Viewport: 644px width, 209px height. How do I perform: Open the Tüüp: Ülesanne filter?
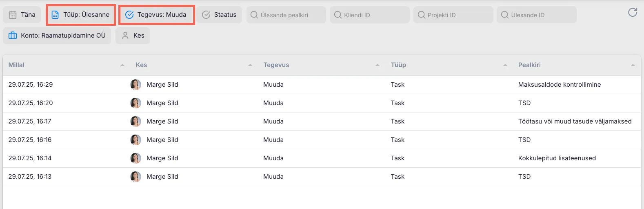coord(81,15)
